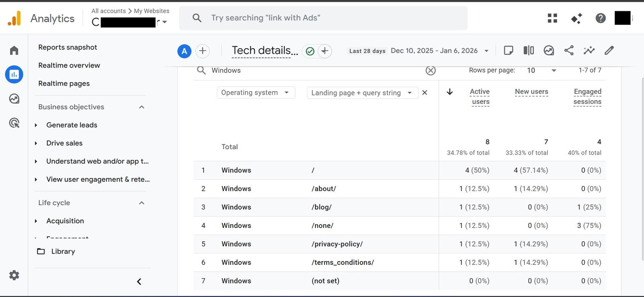Click the 4 (57.14%) new users value
The height and width of the screenshot is (297, 644).
(531, 170)
